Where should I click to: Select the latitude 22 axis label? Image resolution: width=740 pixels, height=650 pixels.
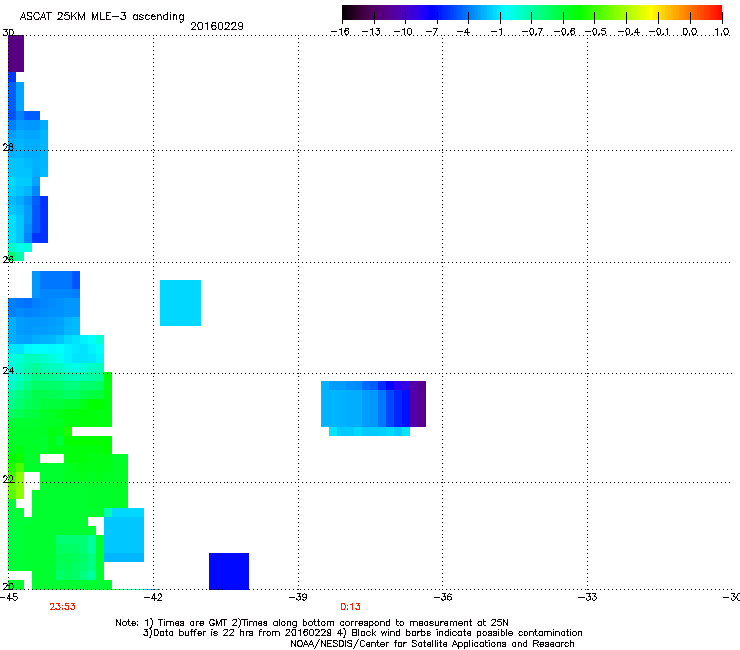coord(8,479)
